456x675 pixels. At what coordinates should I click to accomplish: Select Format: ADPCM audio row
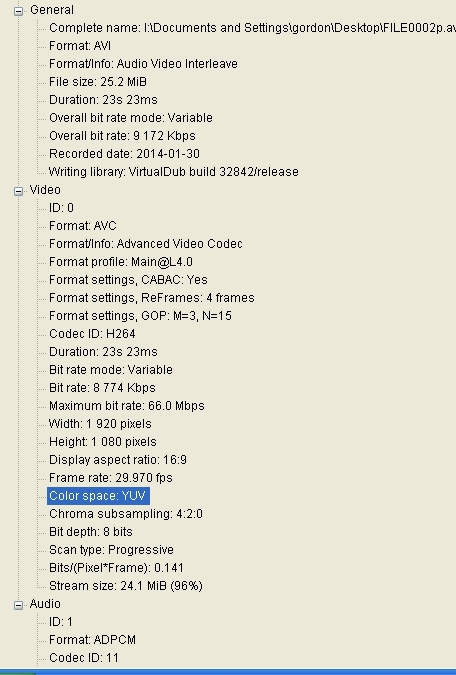point(93,640)
